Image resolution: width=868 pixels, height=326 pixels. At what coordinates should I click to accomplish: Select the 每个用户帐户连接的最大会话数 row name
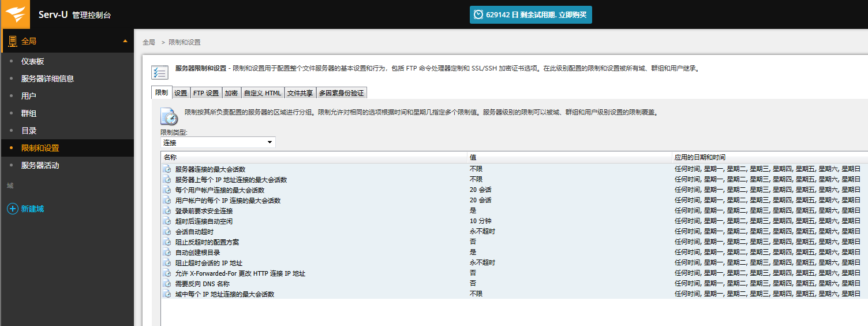tap(220, 190)
